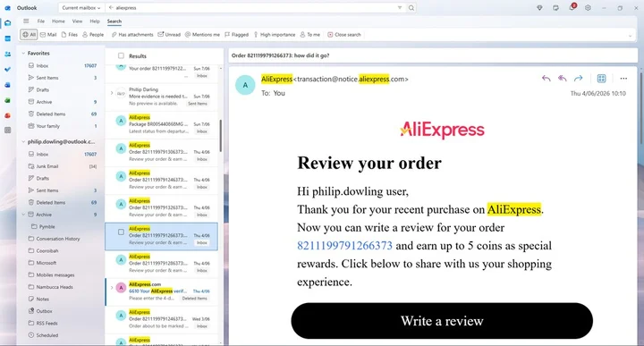Click the Settings gear in the title bar

coord(588,8)
